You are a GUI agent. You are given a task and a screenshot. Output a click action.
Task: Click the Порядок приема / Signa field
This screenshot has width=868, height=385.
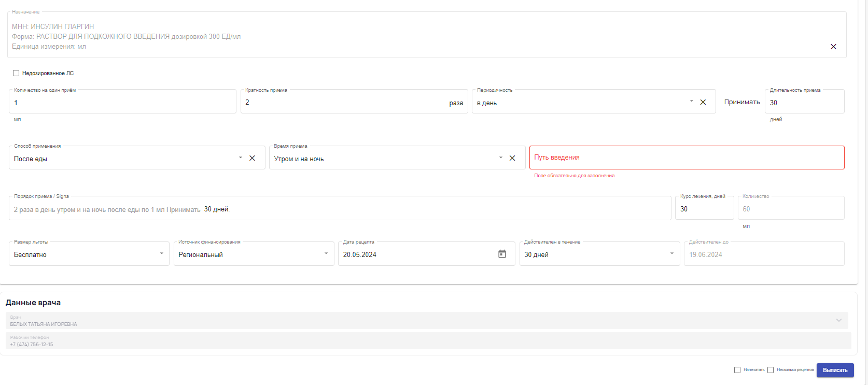pos(340,208)
